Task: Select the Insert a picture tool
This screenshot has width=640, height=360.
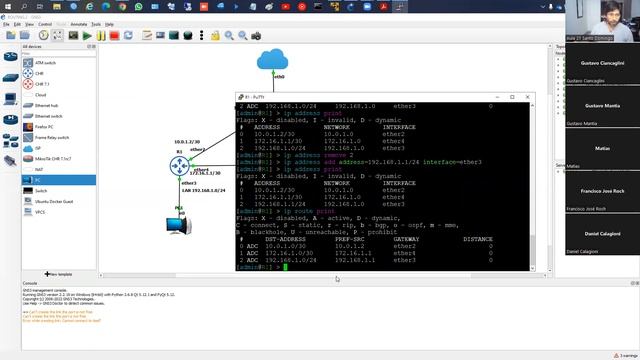Action: [x=160, y=36]
